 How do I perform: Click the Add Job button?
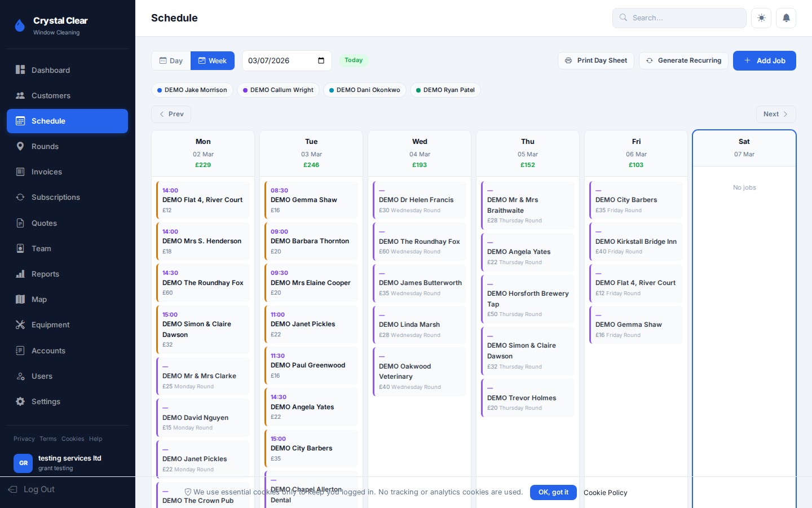(x=765, y=60)
